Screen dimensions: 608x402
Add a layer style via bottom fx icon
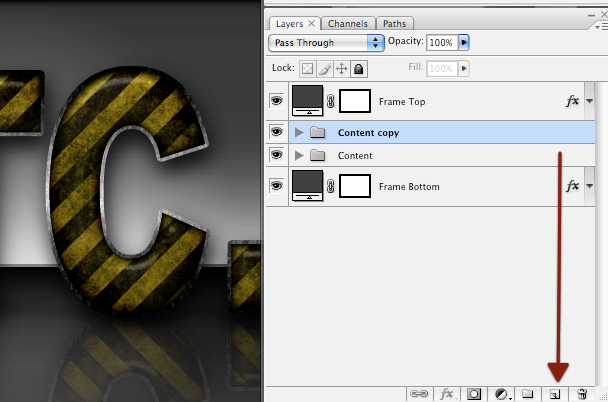tap(447, 394)
